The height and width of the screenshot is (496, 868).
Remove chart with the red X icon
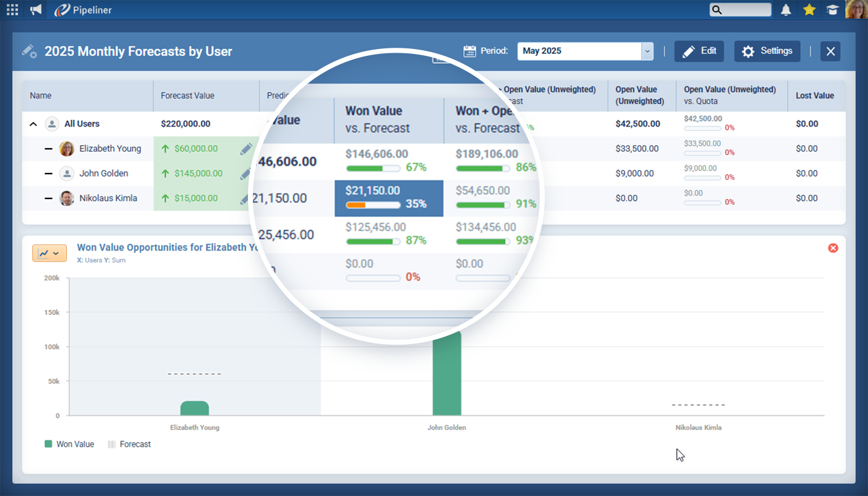833,248
